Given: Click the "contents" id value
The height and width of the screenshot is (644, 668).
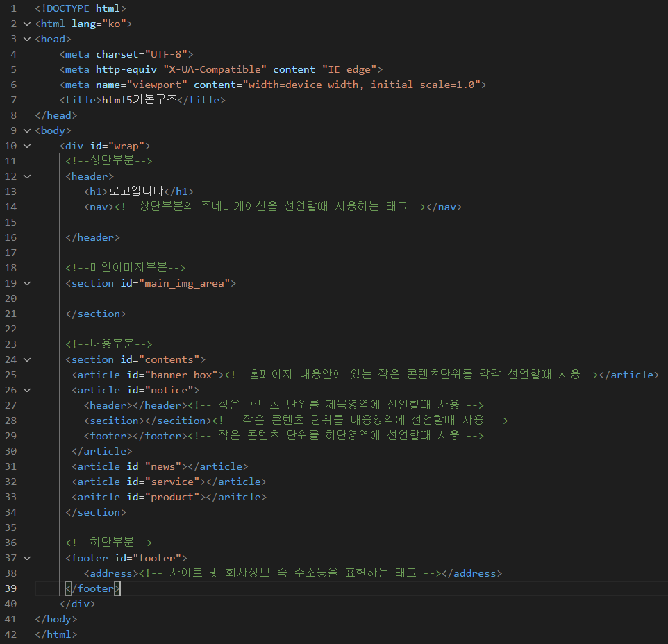Looking at the screenshot, I should [169, 359].
